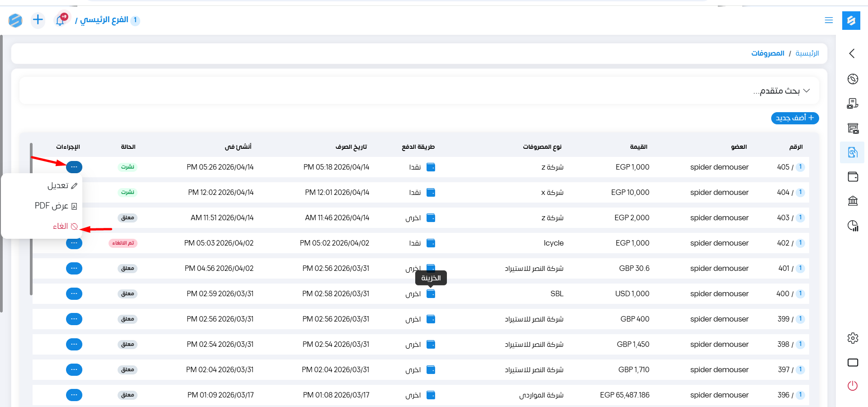Go to الرئيسية breadcrumb link
The image size is (868, 407).
click(x=807, y=53)
